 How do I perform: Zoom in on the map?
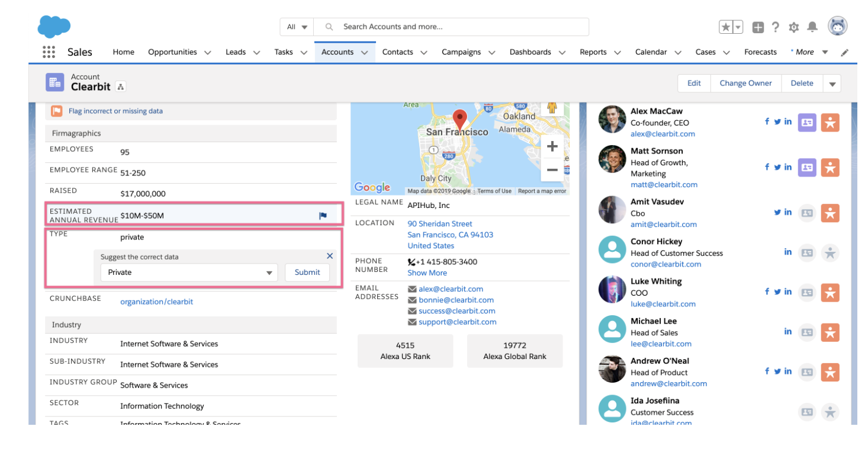pos(552,146)
